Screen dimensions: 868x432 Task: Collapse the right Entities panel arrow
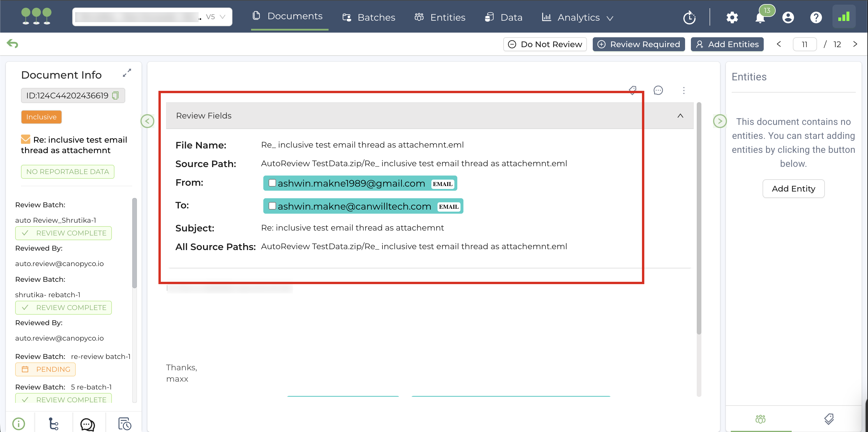point(719,121)
